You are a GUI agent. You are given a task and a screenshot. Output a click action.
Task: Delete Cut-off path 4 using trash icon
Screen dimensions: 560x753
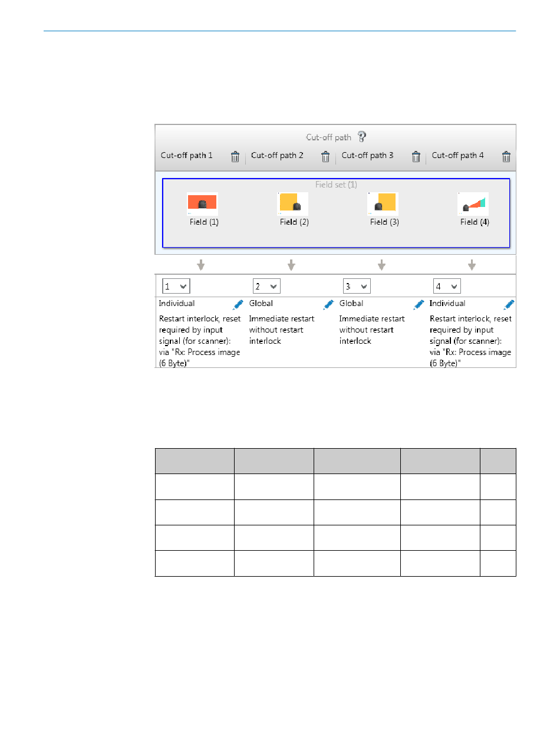(506, 156)
